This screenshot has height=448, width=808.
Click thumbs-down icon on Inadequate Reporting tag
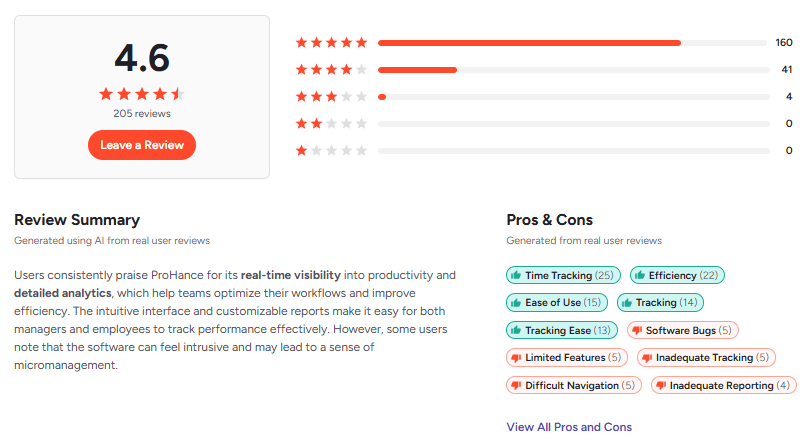660,386
